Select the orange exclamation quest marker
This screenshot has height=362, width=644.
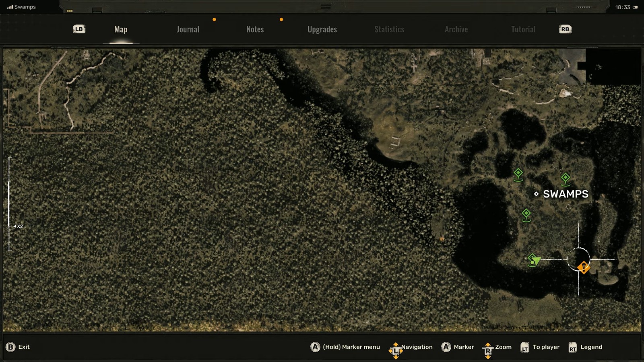584,267
